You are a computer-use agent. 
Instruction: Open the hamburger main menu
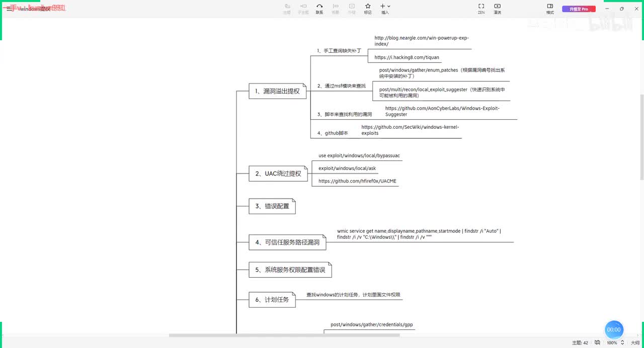pyautogui.click(x=10, y=9)
